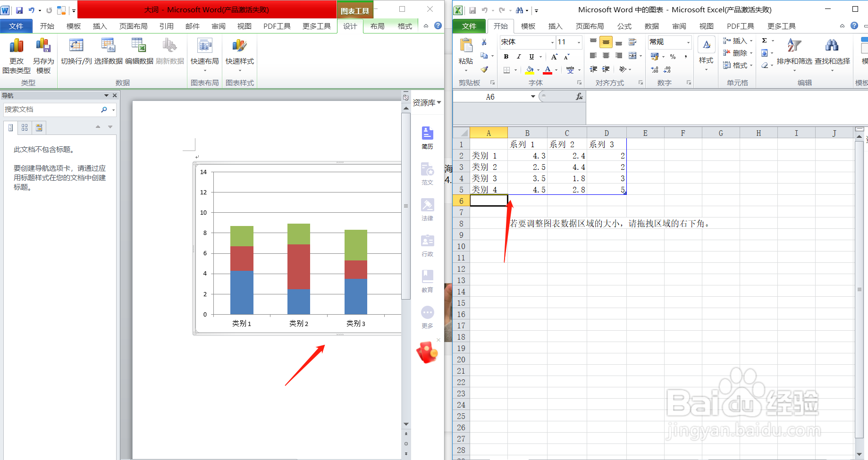Viewport: 868px width, 460px height.
Task: Click Change Chart Type in Word ribbon
Action: coord(17,56)
